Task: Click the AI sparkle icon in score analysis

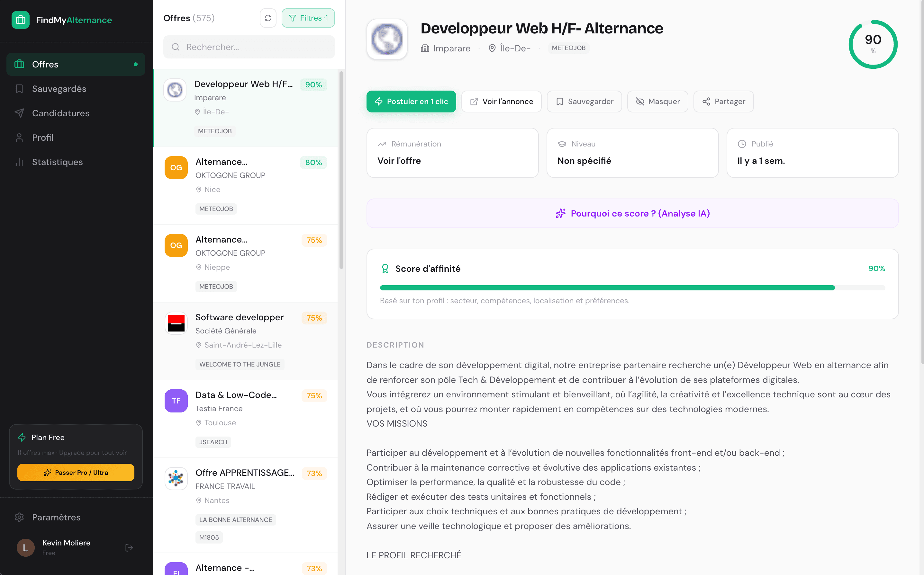Action: (560, 213)
